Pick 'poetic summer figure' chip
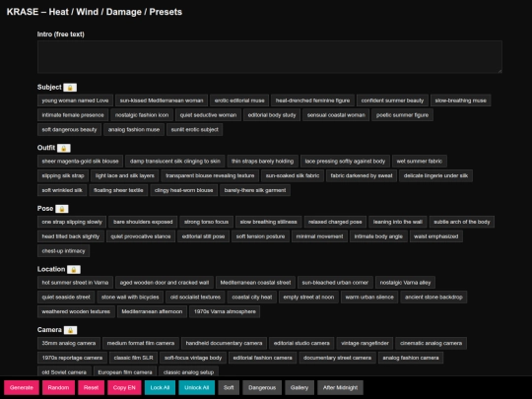 [402, 115]
